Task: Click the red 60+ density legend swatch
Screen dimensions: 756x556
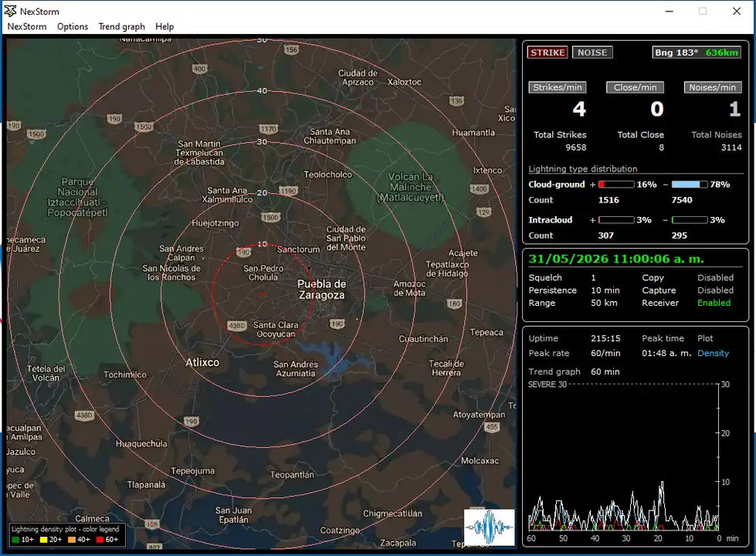Action: (100, 540)
